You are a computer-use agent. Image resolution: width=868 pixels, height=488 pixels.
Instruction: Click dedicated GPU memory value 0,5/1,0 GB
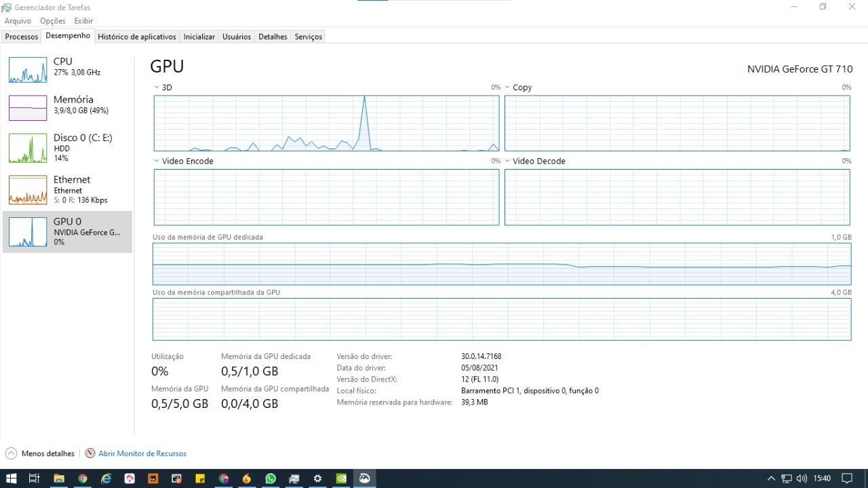(250, 371)
